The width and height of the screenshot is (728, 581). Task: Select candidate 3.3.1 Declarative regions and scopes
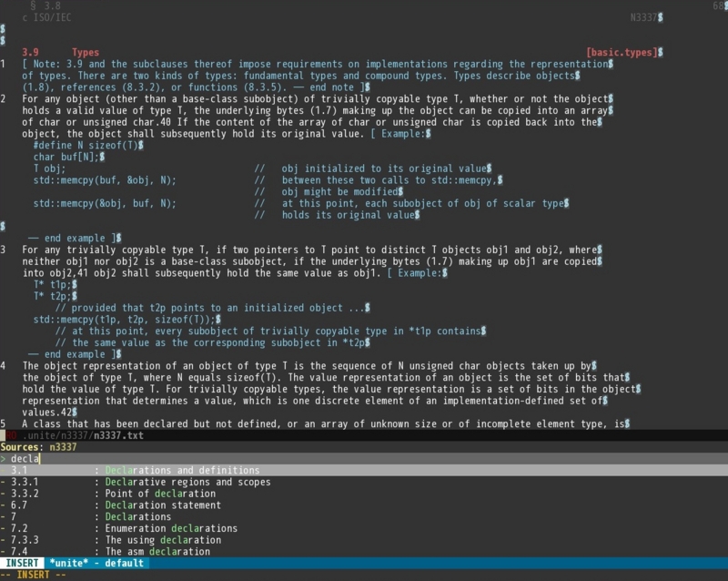click(x=364, y=482)
